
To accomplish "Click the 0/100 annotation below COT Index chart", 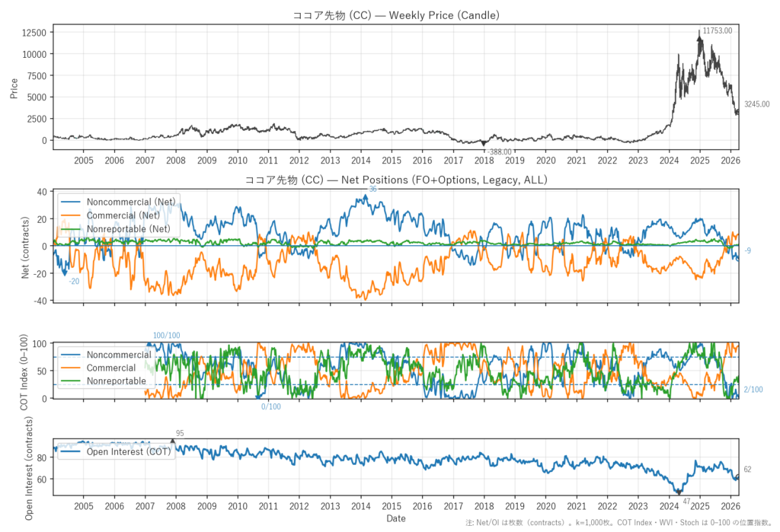I will point(270,406).
